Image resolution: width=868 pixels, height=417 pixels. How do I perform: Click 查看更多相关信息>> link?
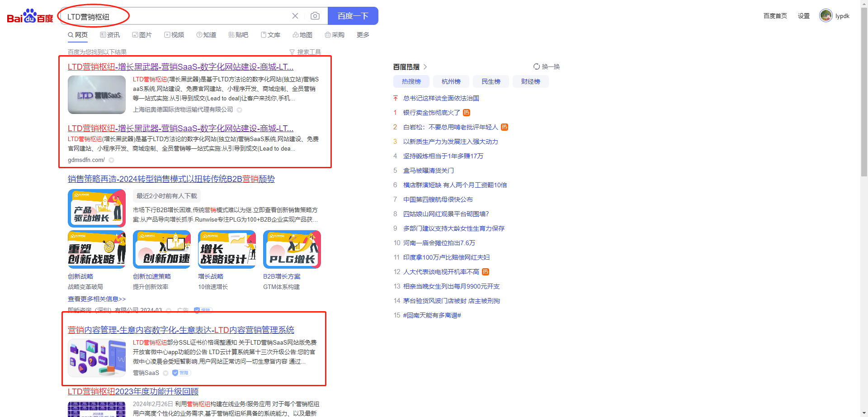pyautogui.click(x=97, y=299)
